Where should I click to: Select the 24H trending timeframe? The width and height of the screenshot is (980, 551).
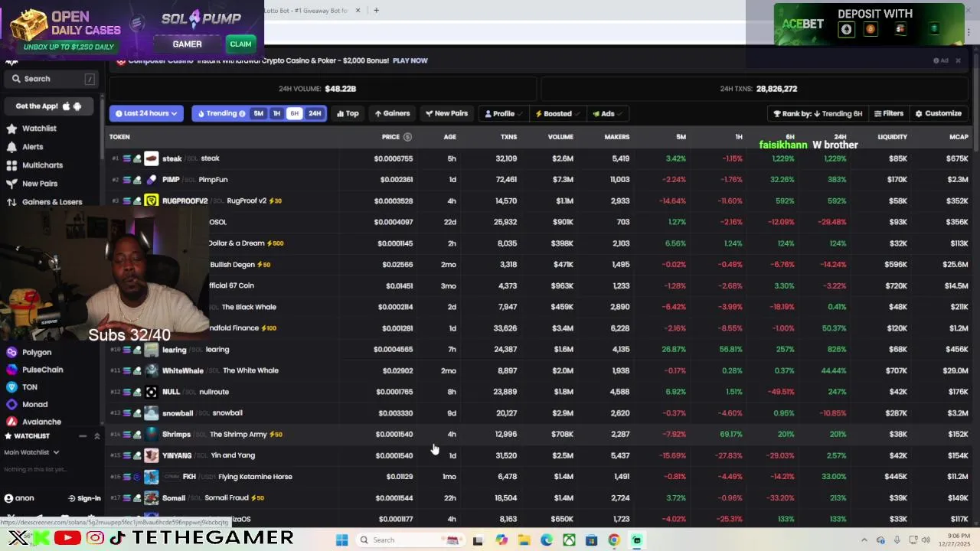pyautogui.click(x=315, y=113)
